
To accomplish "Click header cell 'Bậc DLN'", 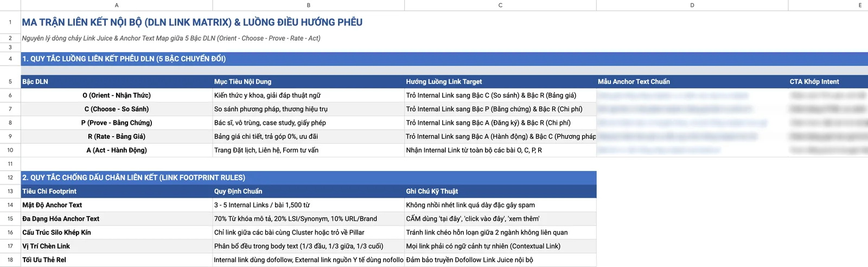I will pos(117,82).
